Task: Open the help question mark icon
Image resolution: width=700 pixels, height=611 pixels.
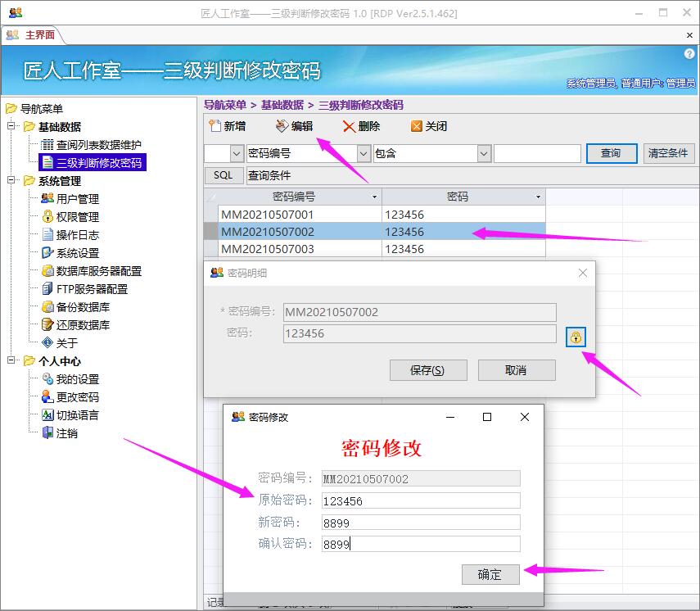Action: (x=689, y=54)
